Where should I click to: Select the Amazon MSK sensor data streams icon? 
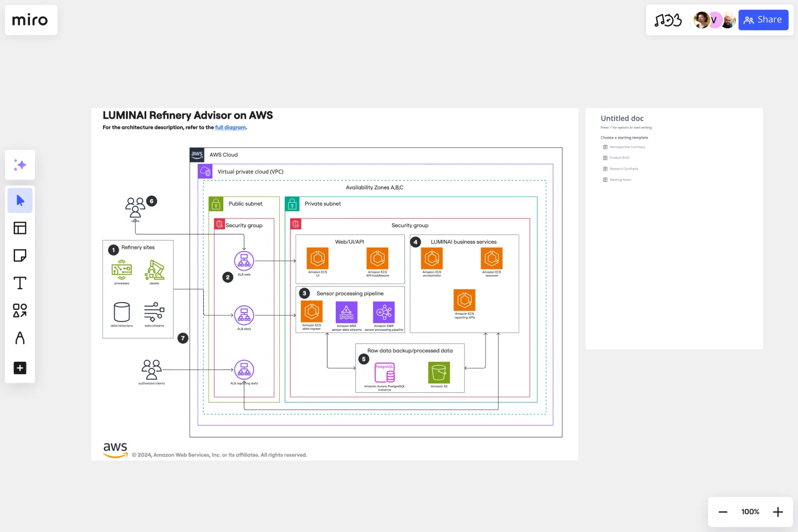(346, 313)
